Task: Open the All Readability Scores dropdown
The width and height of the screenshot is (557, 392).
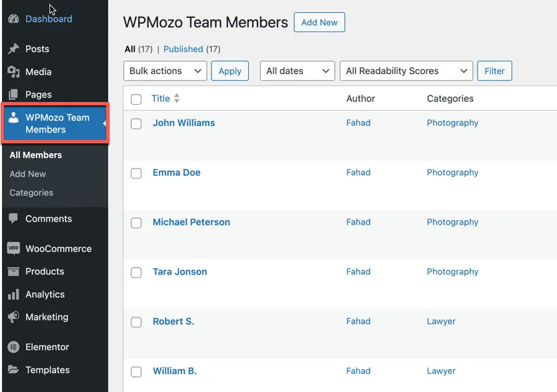Action: pyautogui.click(x=406, y=71)
